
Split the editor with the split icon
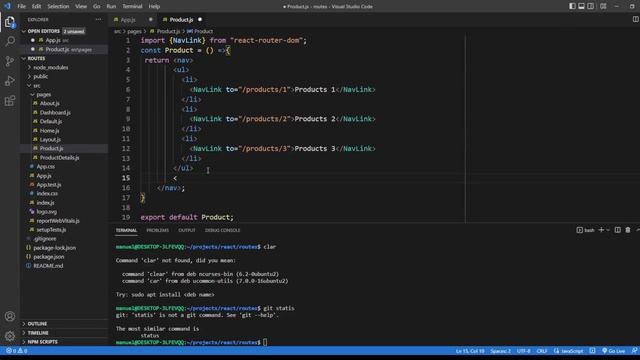coord(635,19)
